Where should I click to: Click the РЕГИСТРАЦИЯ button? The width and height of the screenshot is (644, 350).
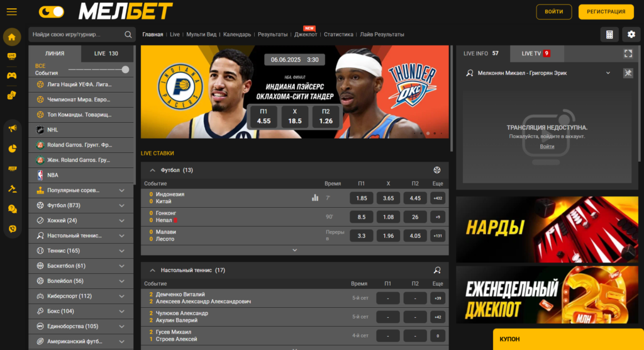(606, 11)
